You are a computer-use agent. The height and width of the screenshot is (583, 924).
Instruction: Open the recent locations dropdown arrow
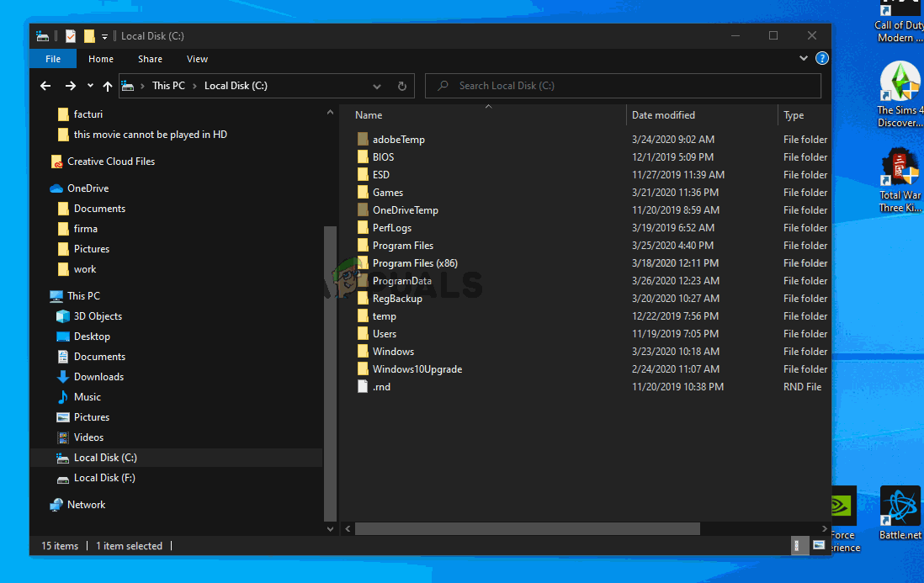coord(90,86)
